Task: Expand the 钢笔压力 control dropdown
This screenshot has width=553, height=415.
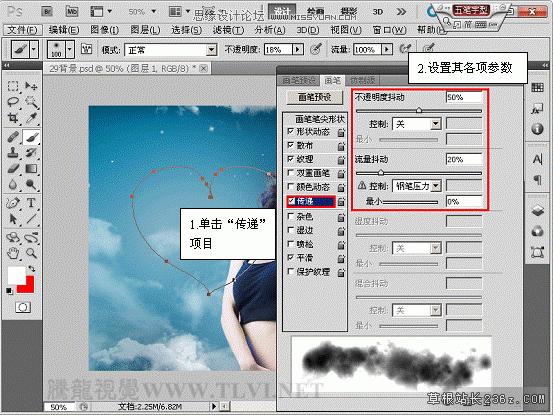Action: coord(417,186)
